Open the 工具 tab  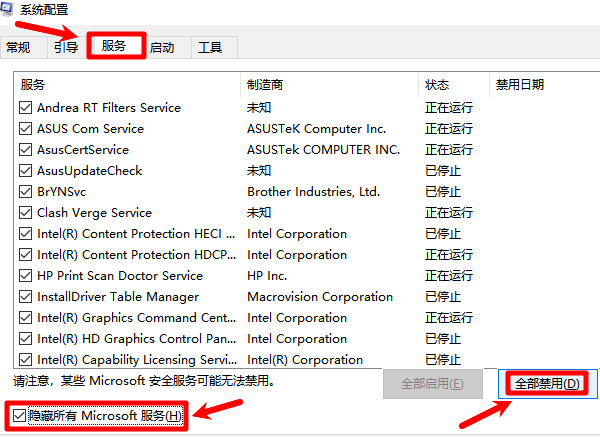coord(209,47)
